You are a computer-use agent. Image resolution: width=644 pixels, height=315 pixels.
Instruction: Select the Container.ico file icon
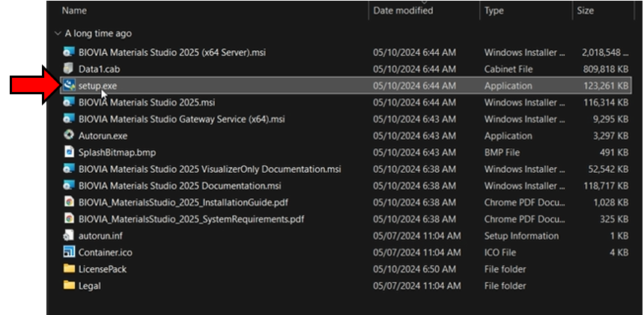tap(69, 252)
